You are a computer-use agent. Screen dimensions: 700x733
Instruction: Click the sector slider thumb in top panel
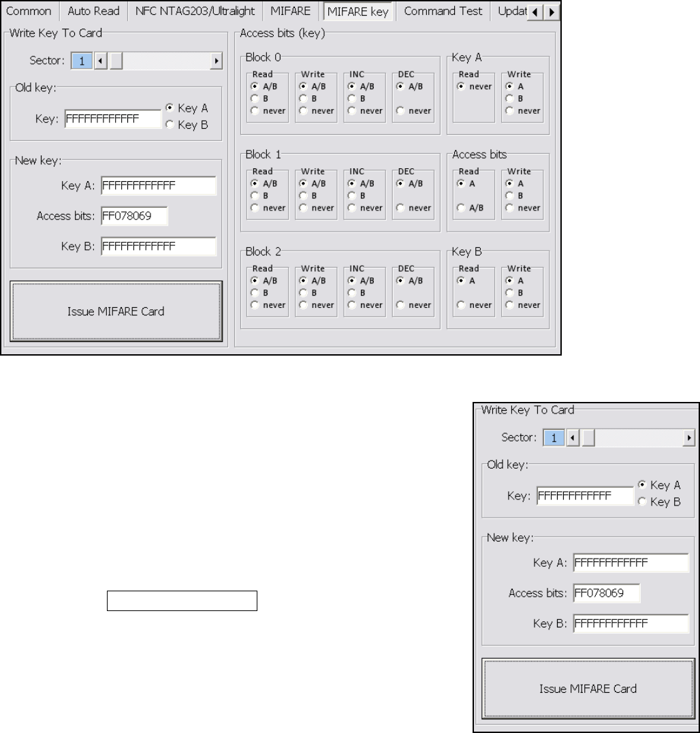pos(116,61)
